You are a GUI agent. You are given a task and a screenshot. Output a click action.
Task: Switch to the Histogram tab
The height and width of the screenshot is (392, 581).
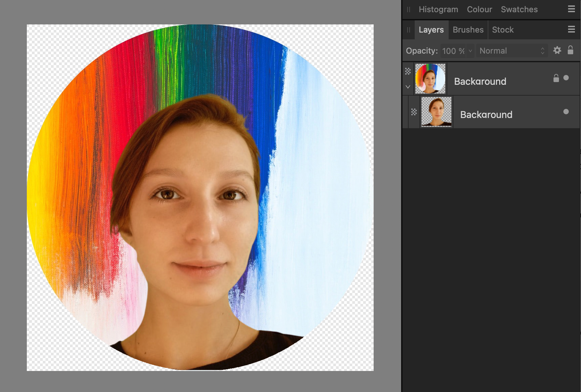pyautogui.click(x=438, y=9)
